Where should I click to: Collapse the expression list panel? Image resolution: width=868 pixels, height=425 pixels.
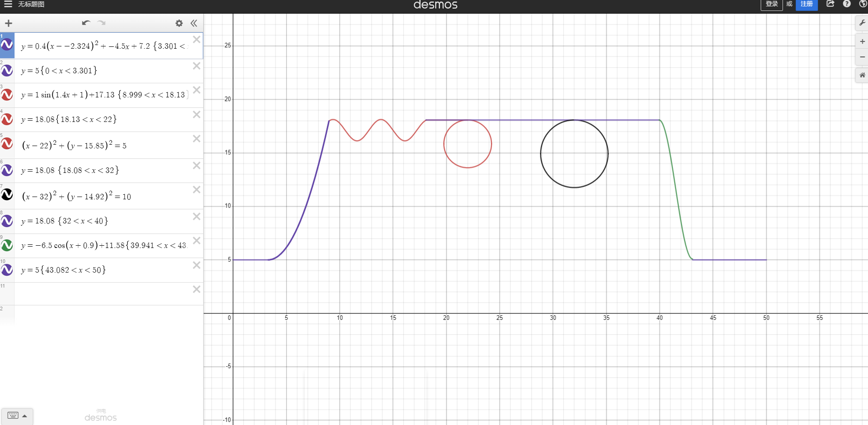tap(194, 23)
